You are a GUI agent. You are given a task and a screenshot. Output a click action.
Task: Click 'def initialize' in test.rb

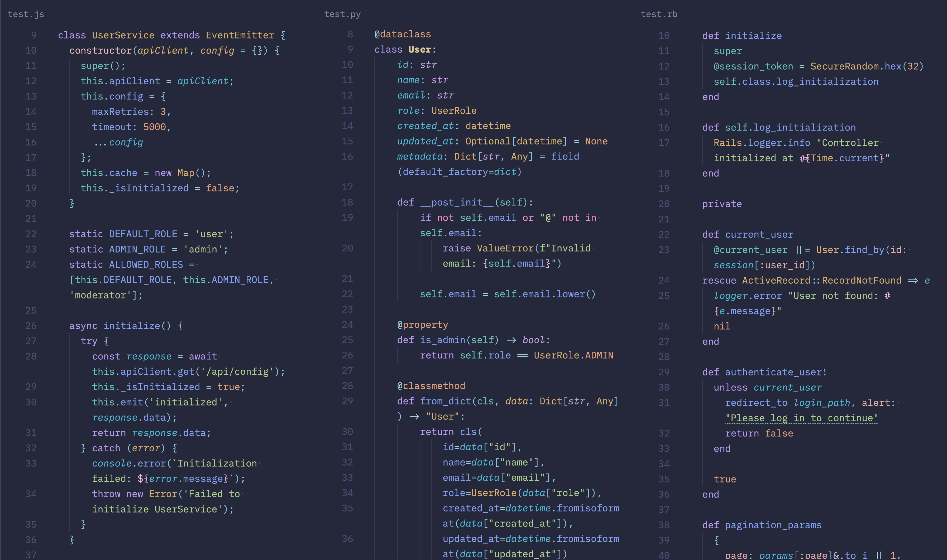click(x=742, y=36)
